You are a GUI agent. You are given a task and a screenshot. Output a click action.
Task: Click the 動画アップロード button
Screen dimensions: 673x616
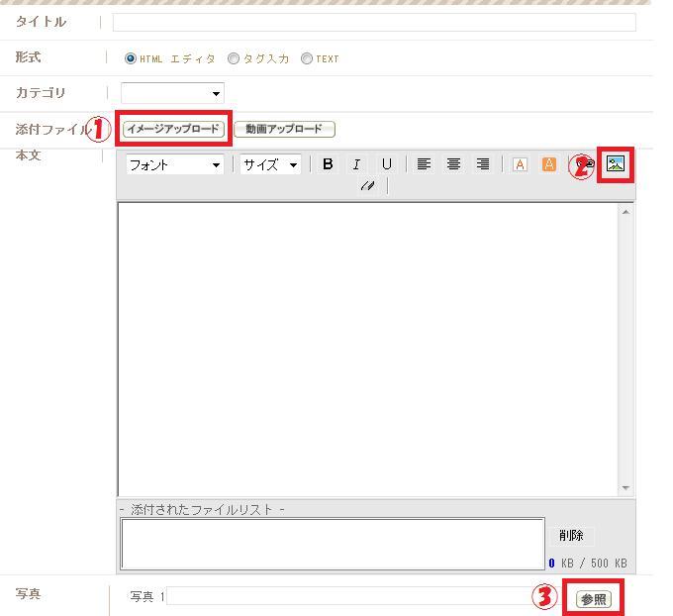point(284,129)
